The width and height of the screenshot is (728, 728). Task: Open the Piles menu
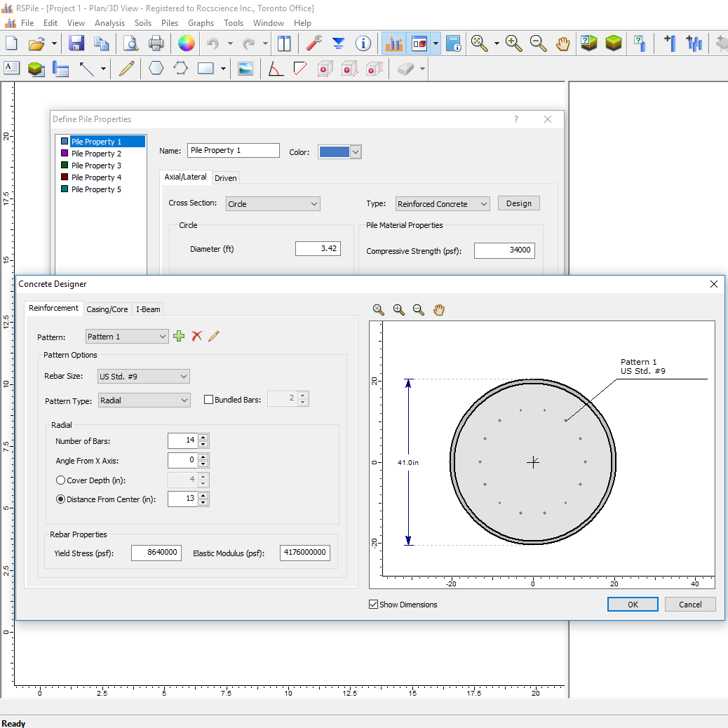click(x=170, y=22)
